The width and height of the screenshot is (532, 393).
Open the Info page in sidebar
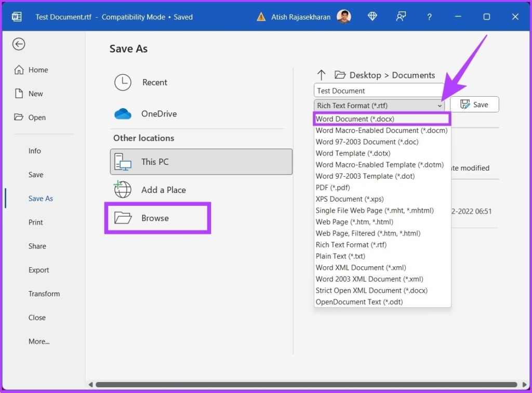(35, 151)
